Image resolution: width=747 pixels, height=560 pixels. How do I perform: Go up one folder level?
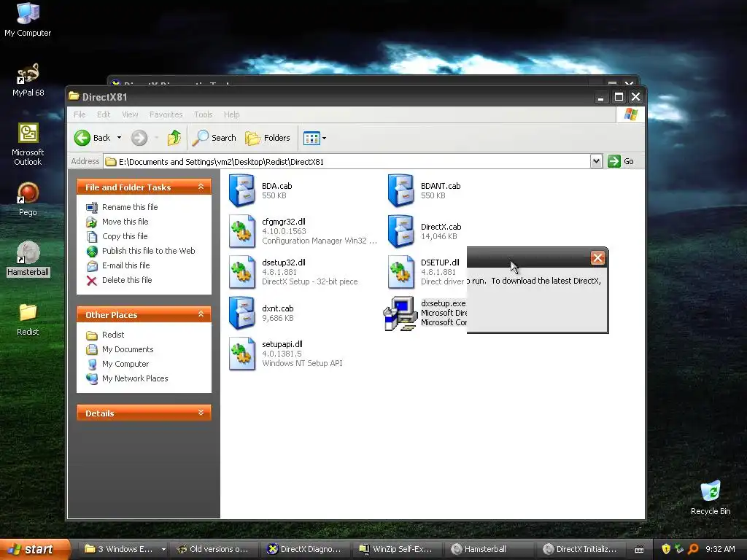pyautogui.click(x=174, y=138)
